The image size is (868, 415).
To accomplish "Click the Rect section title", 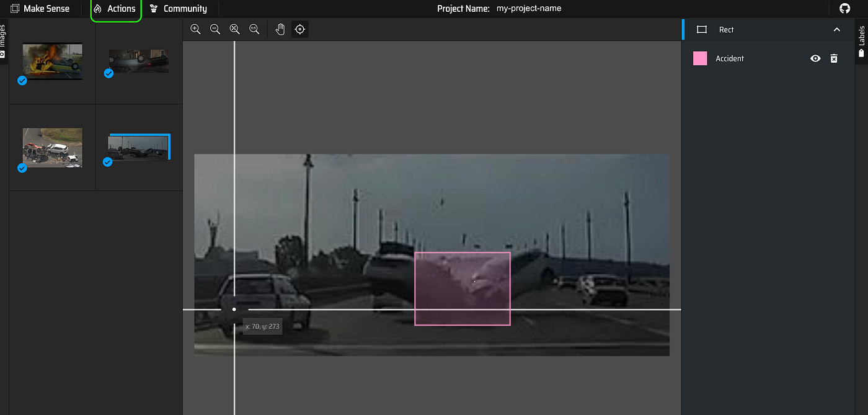I will 727,30.
